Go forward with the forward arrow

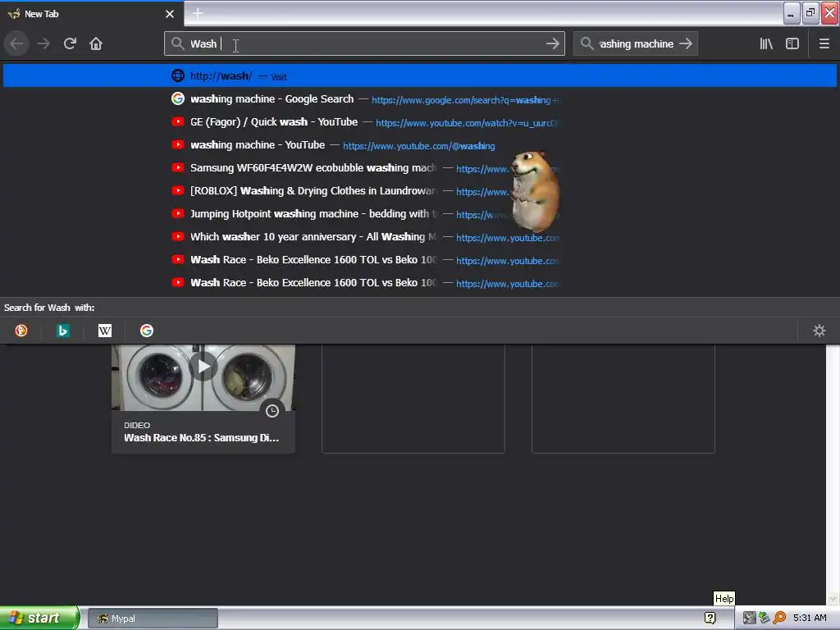[x=43, y=43]
